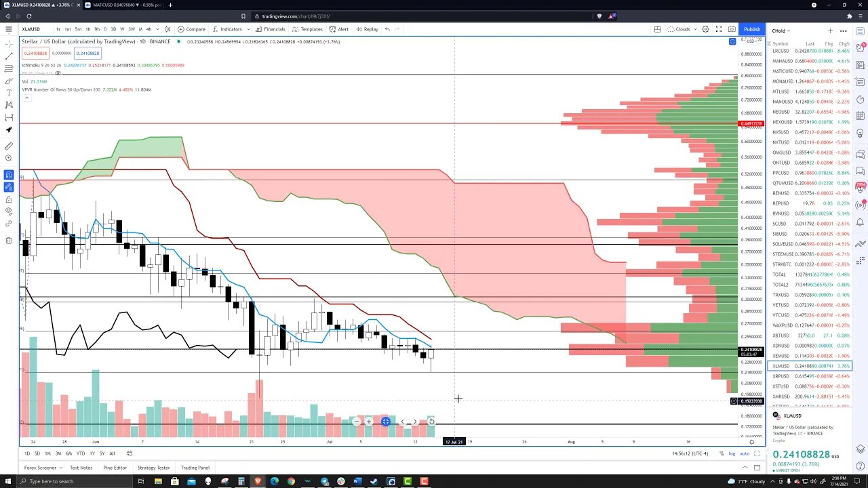Click the Compare symbol button

pos(191,29)
